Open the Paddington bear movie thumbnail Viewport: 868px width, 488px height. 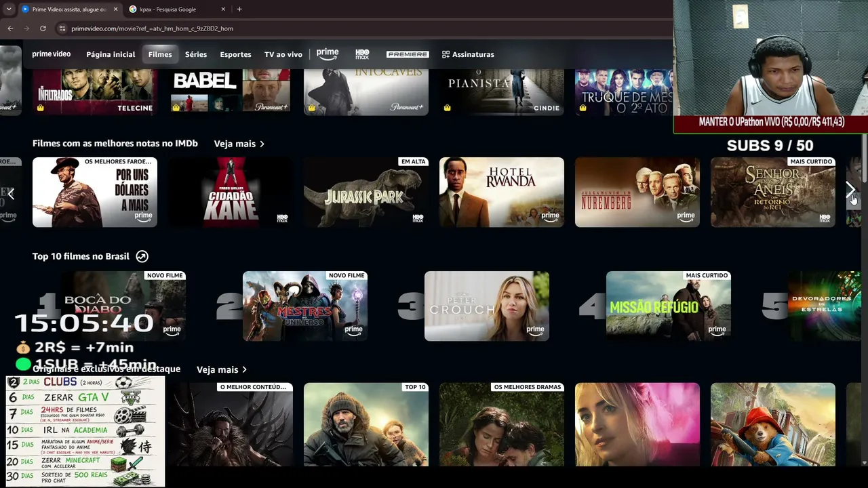coord(773,425)
